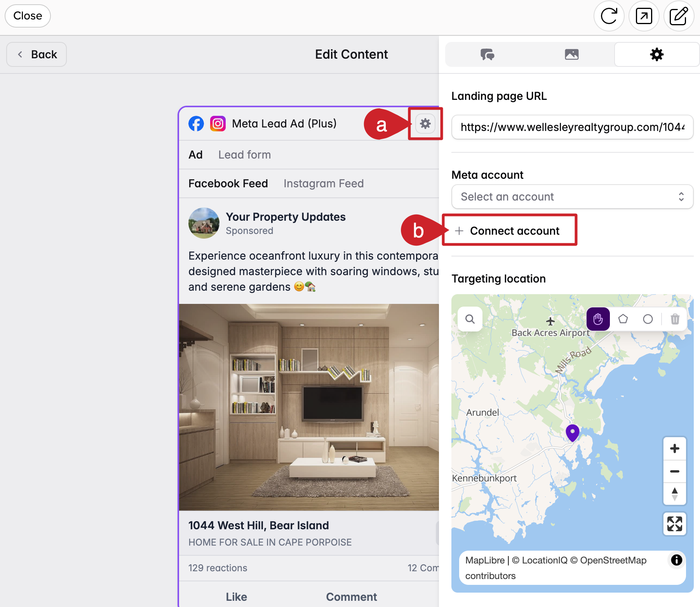Click the Your Property Updates page name

[286, 217]
